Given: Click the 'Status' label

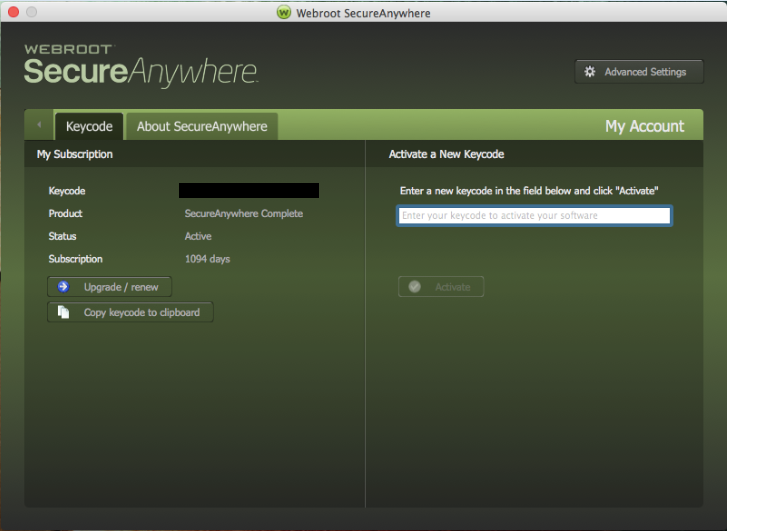Looking at the screenshot, I should tap(62, 236).
